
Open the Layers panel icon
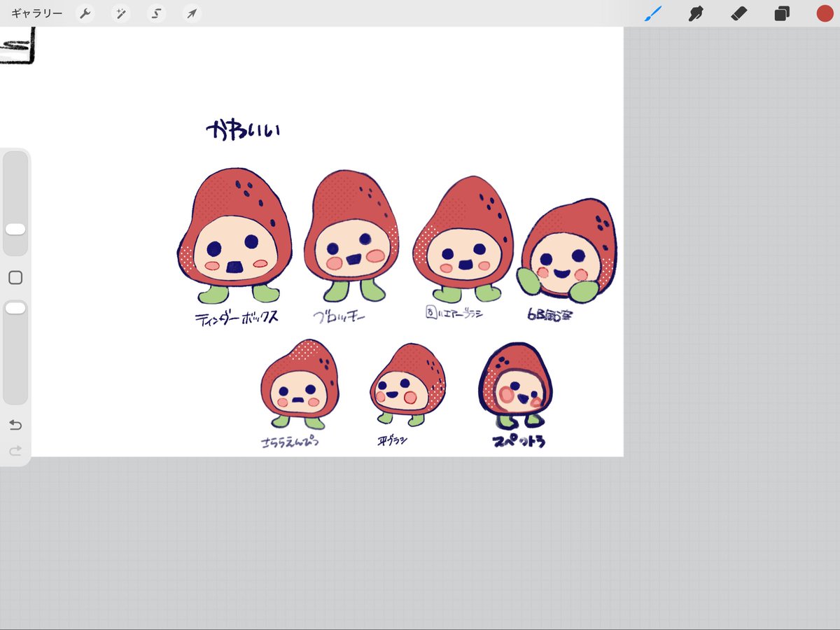coord(782,13)
